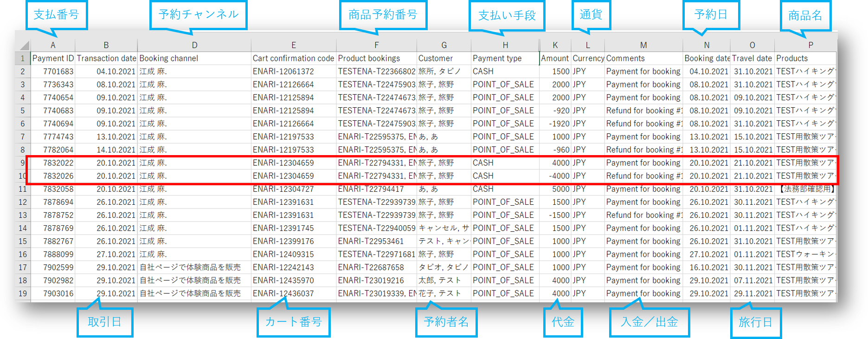Click row header 19
868x339 pixels.
22,293
